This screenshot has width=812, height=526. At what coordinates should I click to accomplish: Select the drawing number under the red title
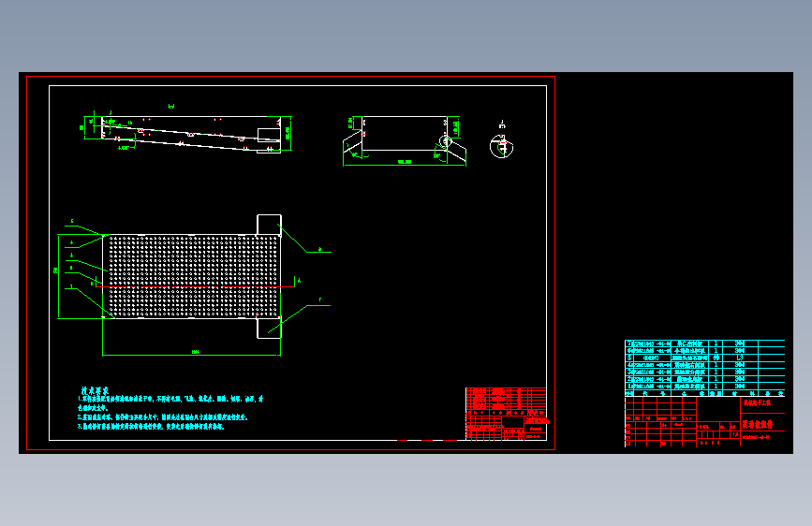pyautogui.click(x=756, y=437)
